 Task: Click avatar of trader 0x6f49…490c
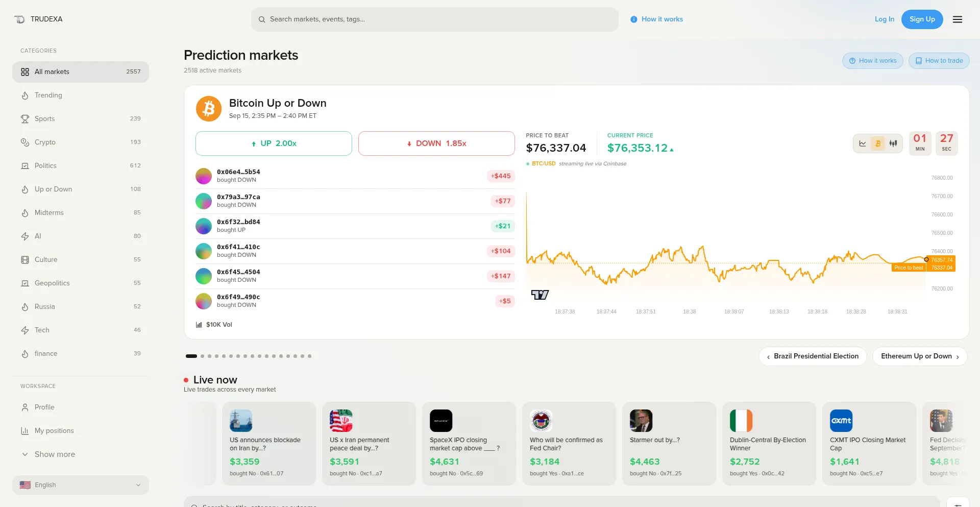[x=204, y=301]
